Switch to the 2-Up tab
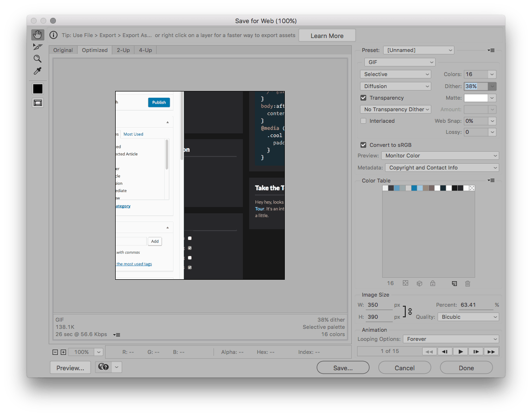This screenshot has width=532, height=416. [x=123, y=50]
